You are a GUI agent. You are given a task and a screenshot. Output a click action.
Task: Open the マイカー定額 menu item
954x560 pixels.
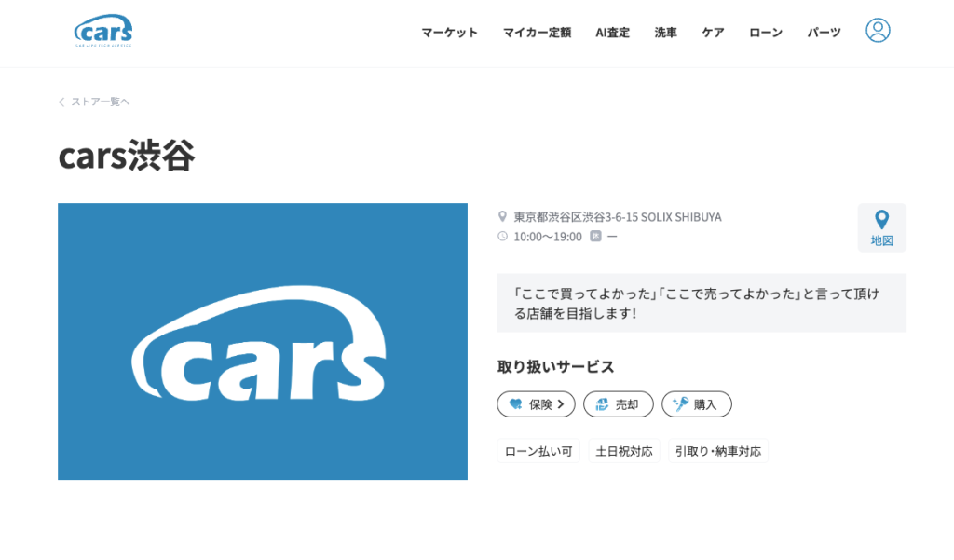click(537, 33)
